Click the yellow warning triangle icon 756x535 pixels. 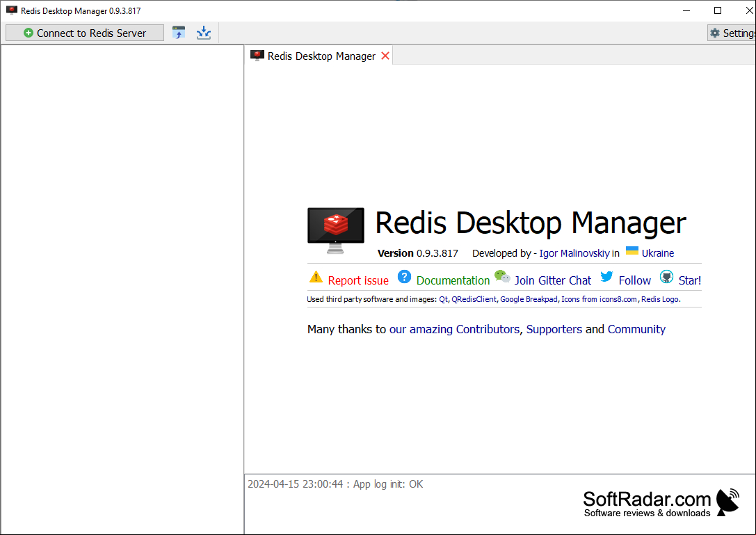coord(316,277)
